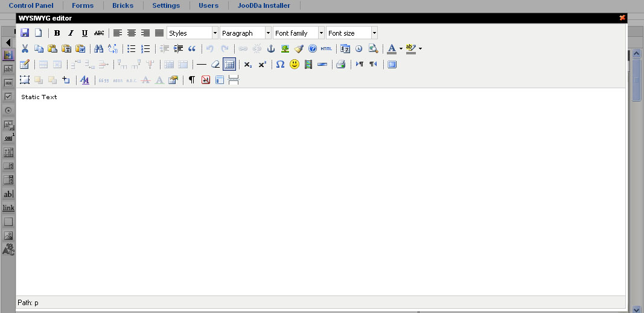Open the Users menu
644x313 pixels.
point(209,5)
